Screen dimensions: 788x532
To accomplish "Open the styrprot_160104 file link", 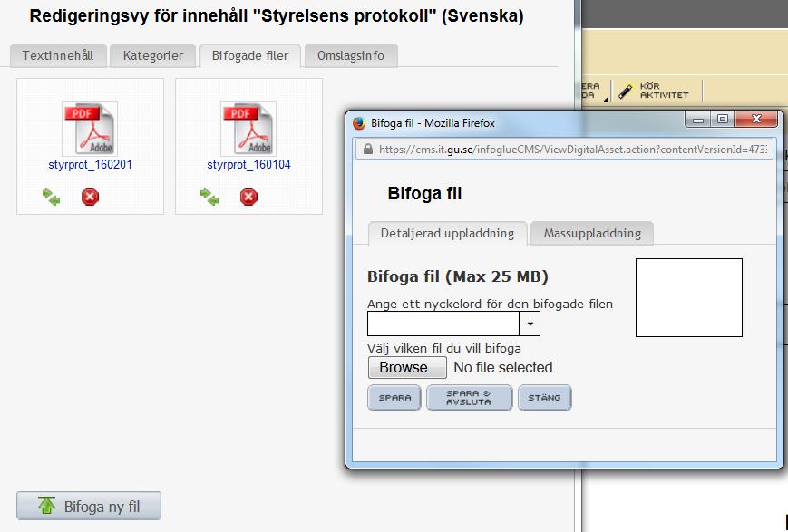I will [248, 165].
